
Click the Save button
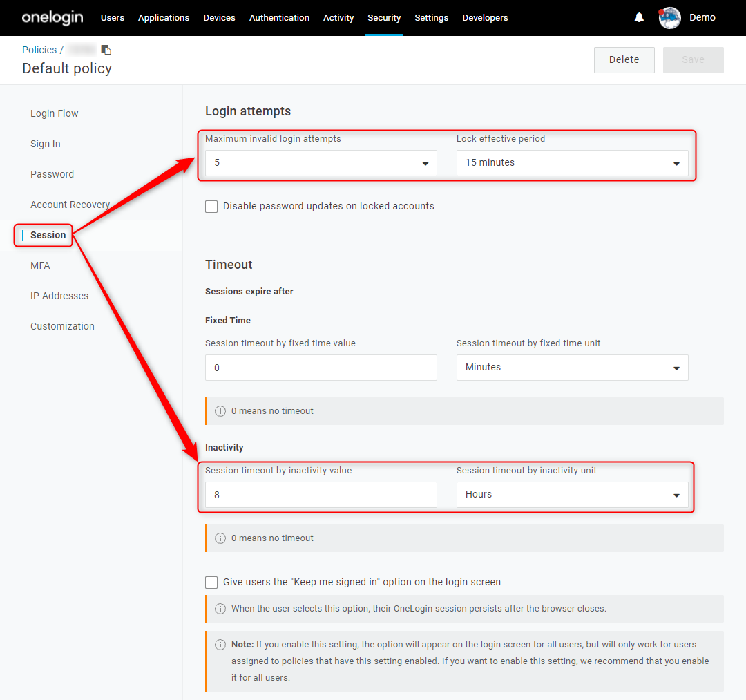694,60
